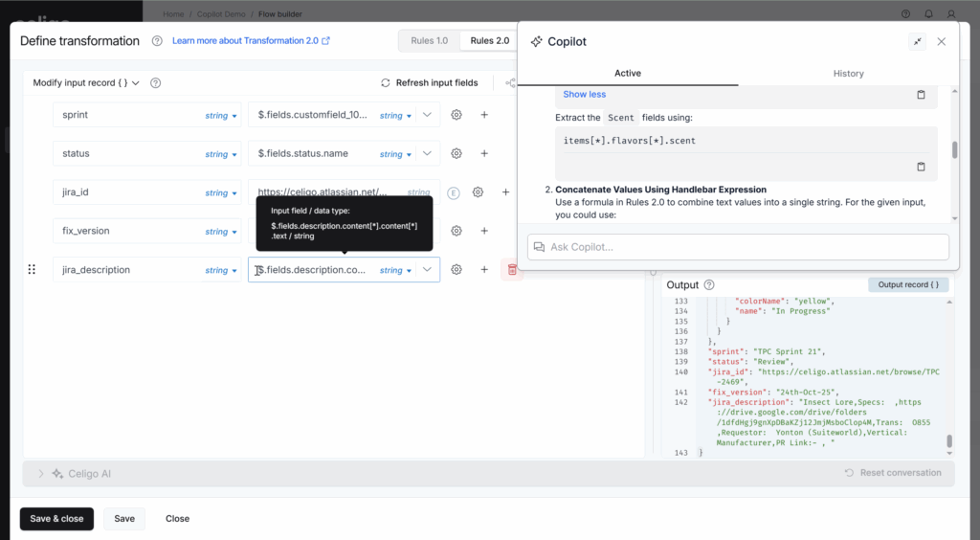
Task: Open Modify input record dropdown
Action: click(x=86, y=83)
